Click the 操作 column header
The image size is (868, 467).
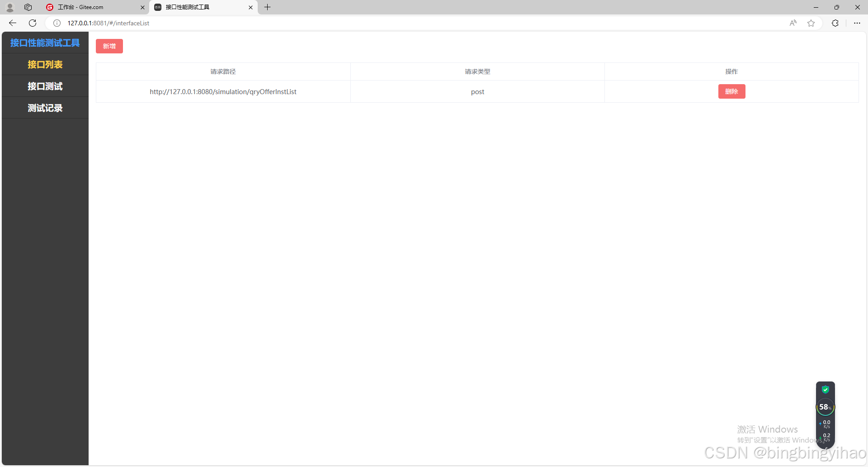(731, 71)
